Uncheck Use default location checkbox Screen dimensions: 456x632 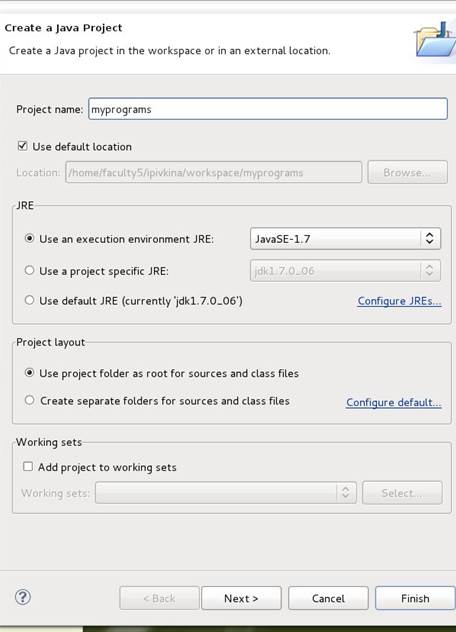coord(23,146)
